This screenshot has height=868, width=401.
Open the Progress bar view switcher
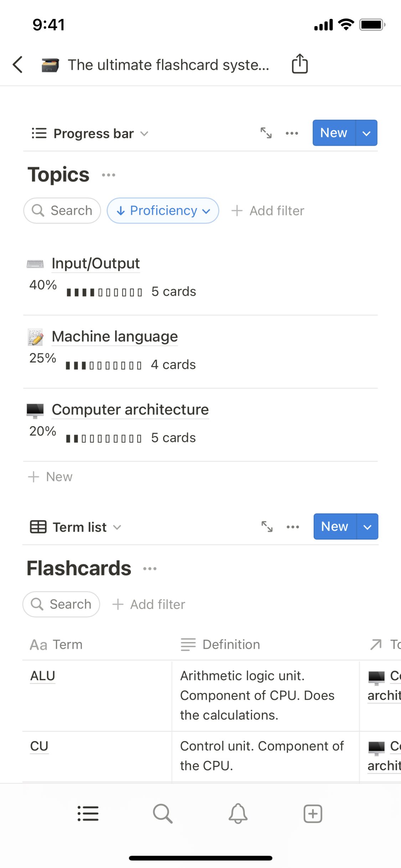coord(90,134)
